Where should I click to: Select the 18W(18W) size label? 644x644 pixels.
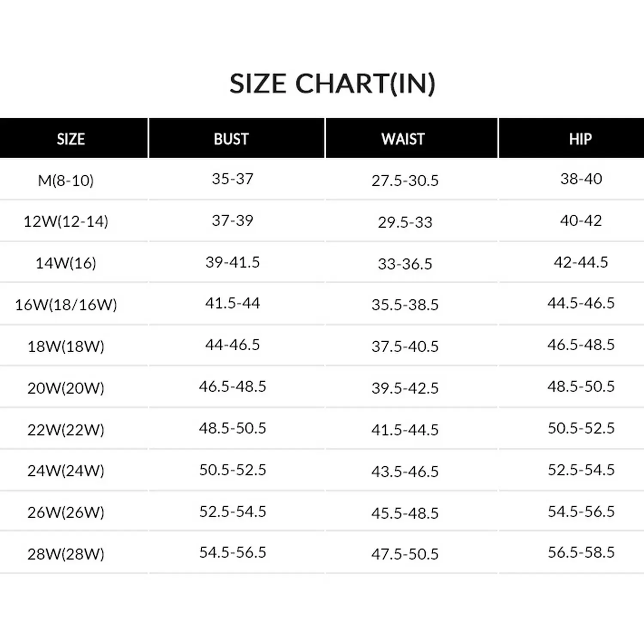[x=66, y=346]
